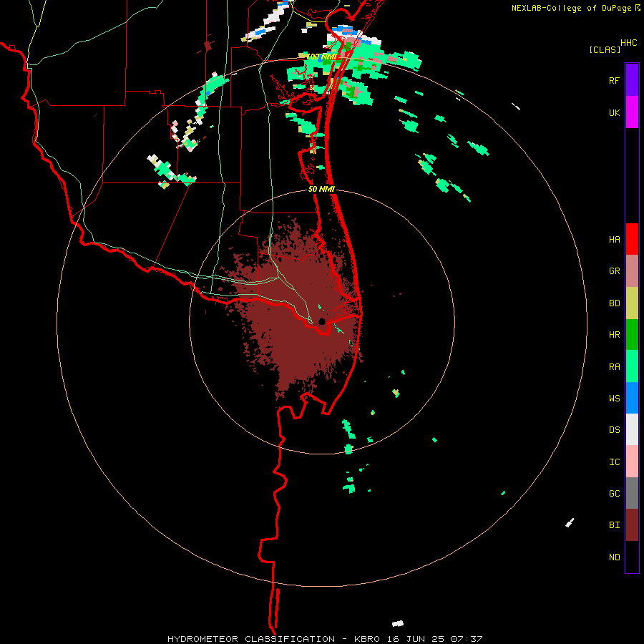The height and width of the screenshot is (644, 644).
Task: Click the GR label in the legend
Action: pyautogui.click(x=614, y=271)
